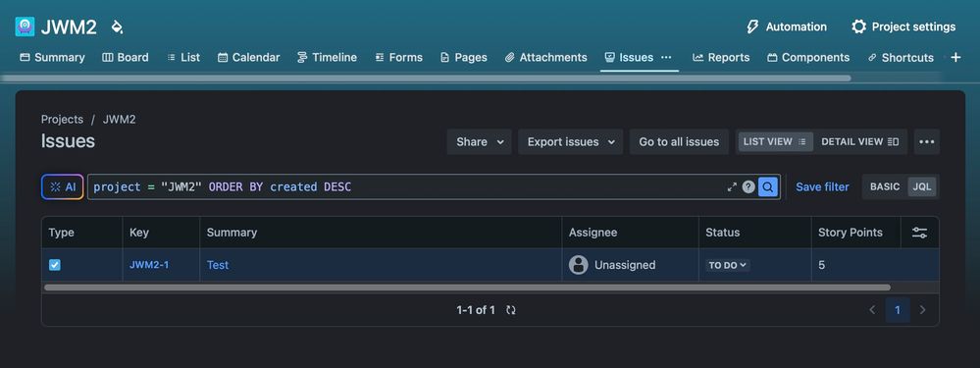Screen dimensions: 980x368
Task: Sort by the Key column header
Action: point(138,233)
